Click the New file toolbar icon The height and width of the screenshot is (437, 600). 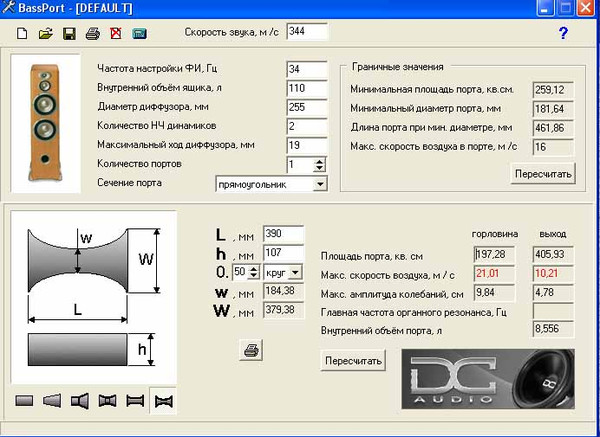pos(22,33)
